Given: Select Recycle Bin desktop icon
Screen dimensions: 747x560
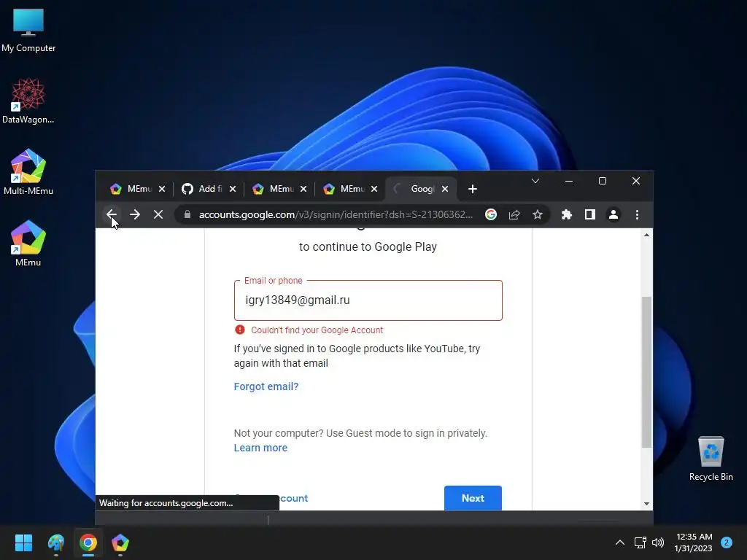Looking at the screenshot, I should (711, 459).
